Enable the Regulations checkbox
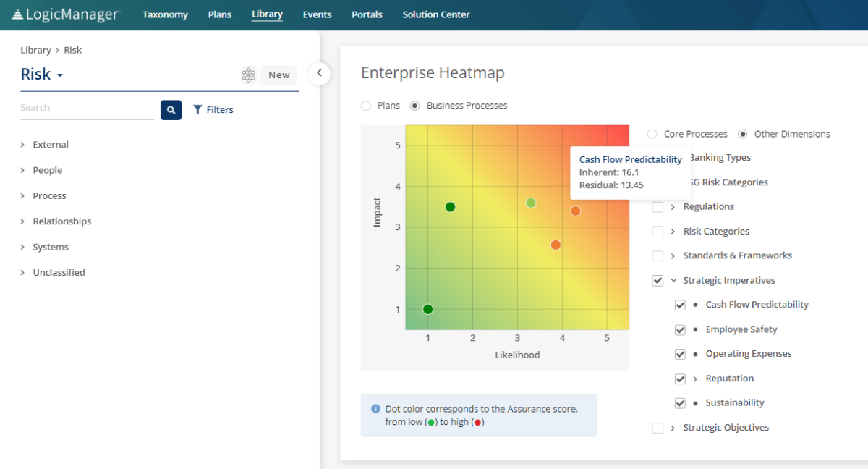This screenshot has width=868, height=469. (658, 207)
